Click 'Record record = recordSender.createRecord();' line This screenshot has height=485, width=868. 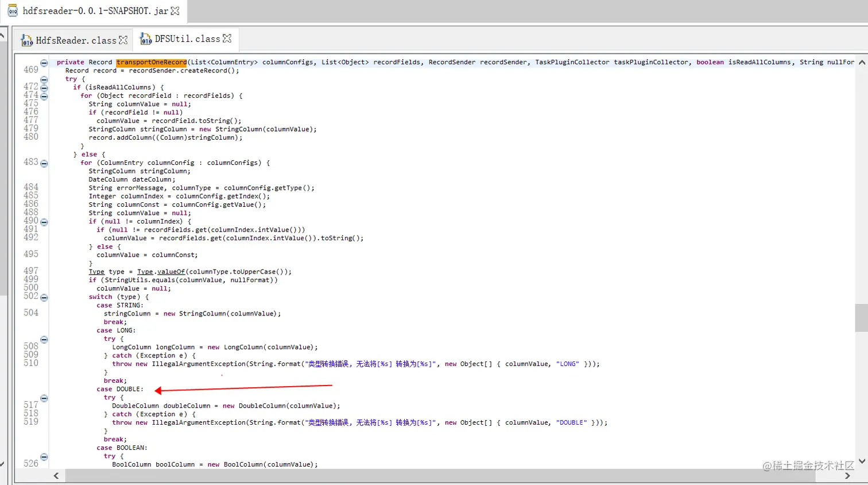coord(152,71)
